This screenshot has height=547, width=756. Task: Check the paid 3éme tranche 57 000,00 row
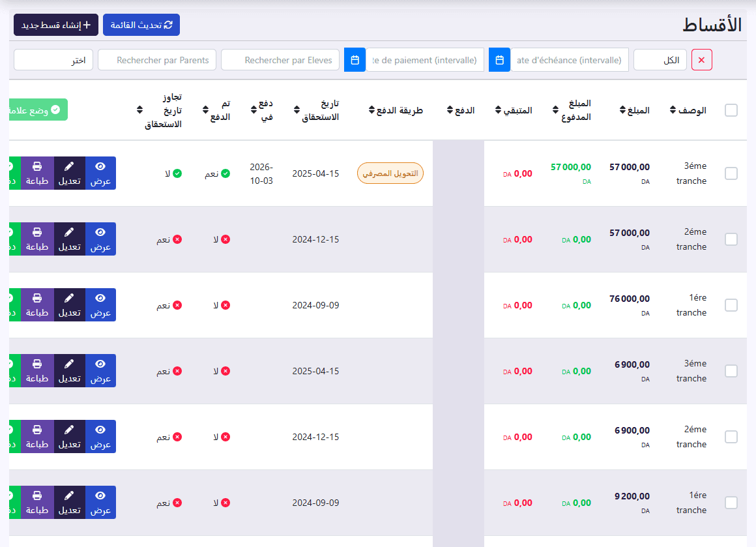tap(731, 173)
